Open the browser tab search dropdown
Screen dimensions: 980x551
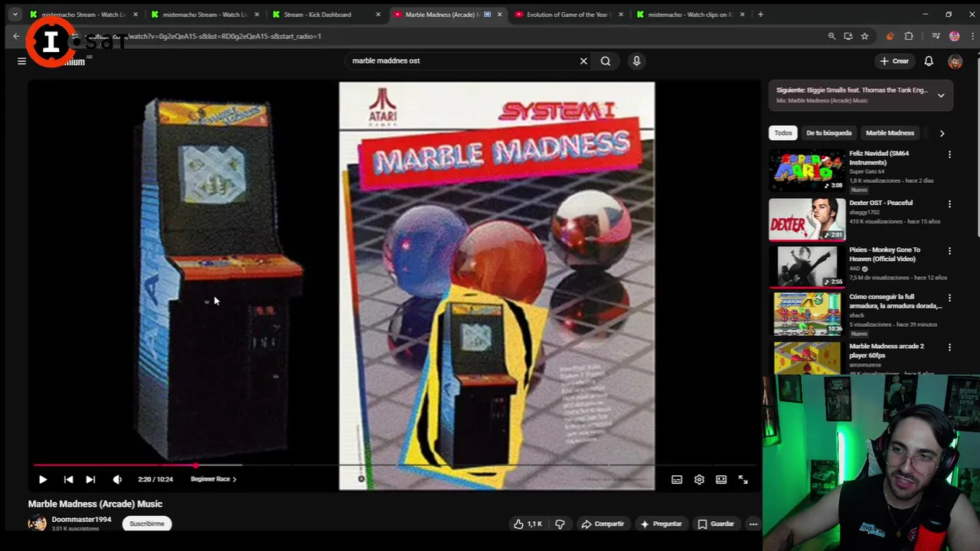pos(15,15)
